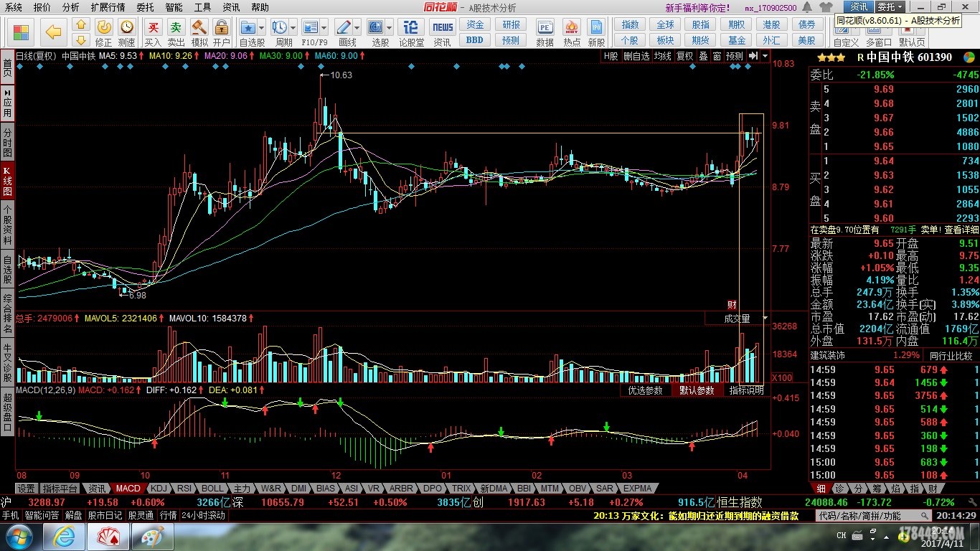Open the 查看详细 link

tap(961, 230)
